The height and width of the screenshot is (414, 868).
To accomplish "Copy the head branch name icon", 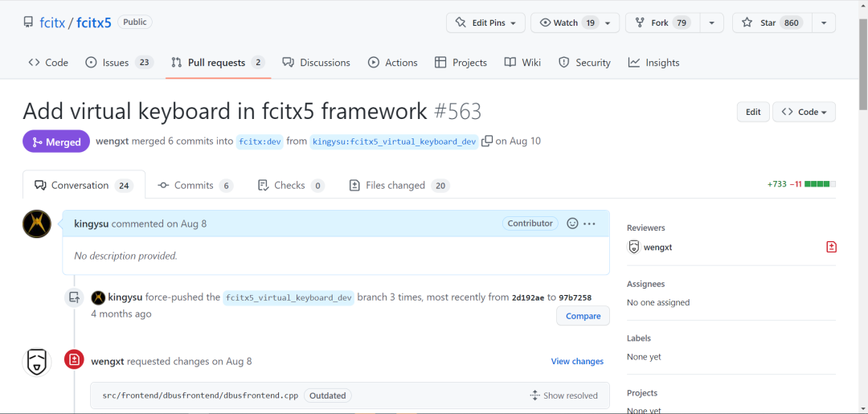I will tap(487, 141).
